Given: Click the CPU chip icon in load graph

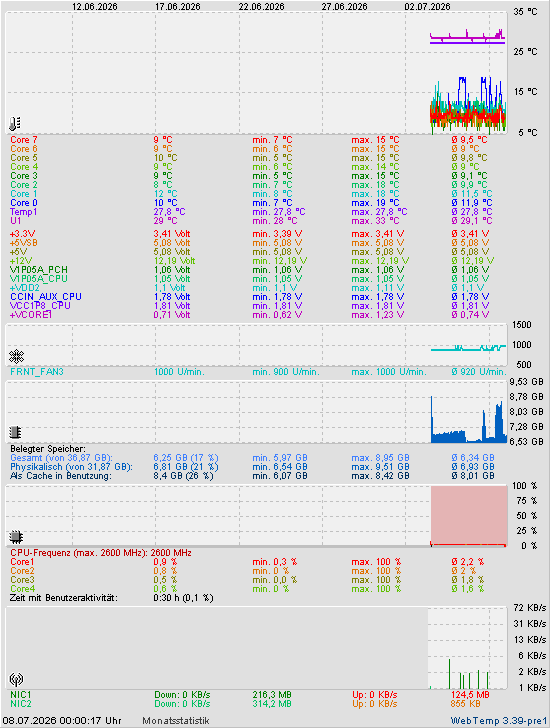Looking at the screenshot, I should [x=16, y=537].
